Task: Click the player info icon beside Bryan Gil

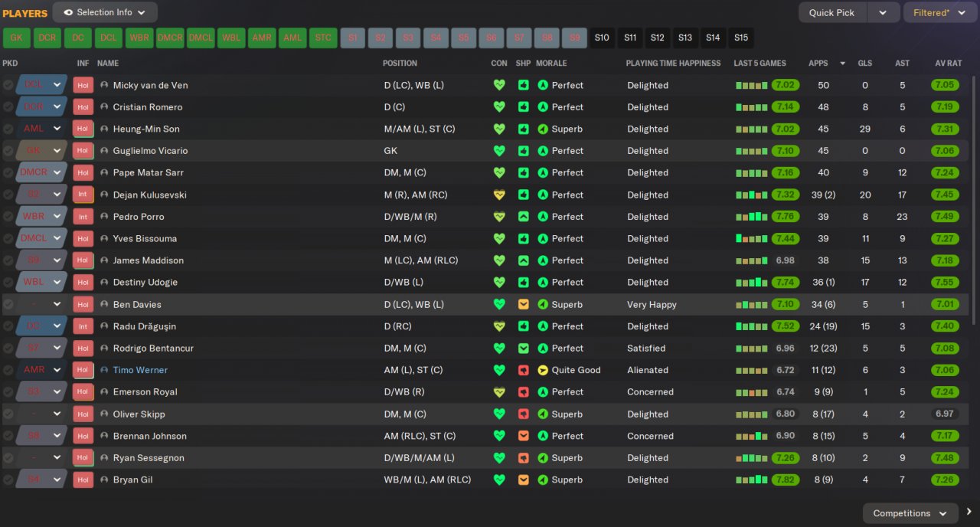Action: pos(104,480)
